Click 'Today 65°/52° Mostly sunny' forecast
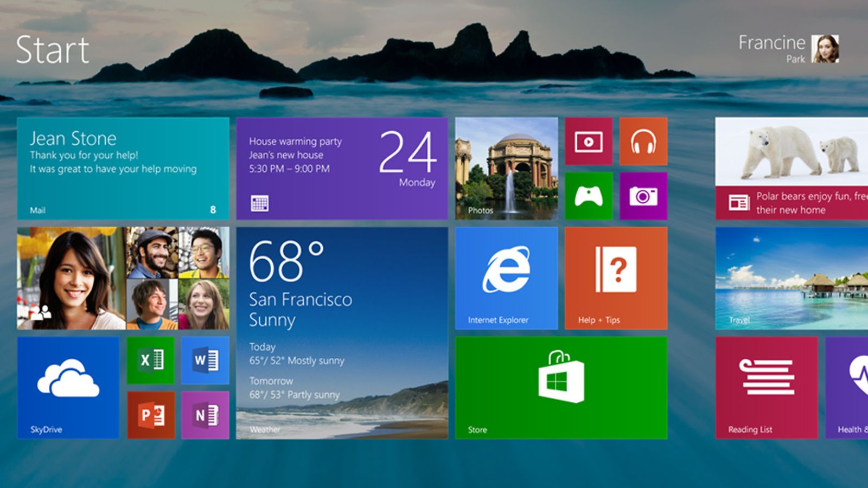868x488 pixels. [x=297, y=354]
